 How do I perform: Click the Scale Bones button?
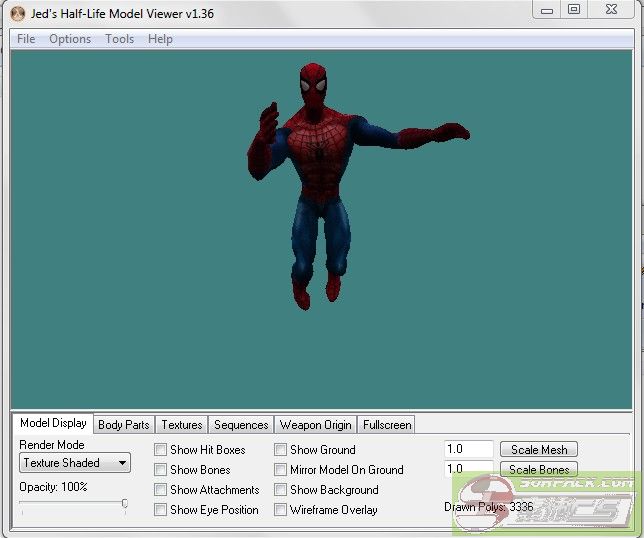[539, 469]
